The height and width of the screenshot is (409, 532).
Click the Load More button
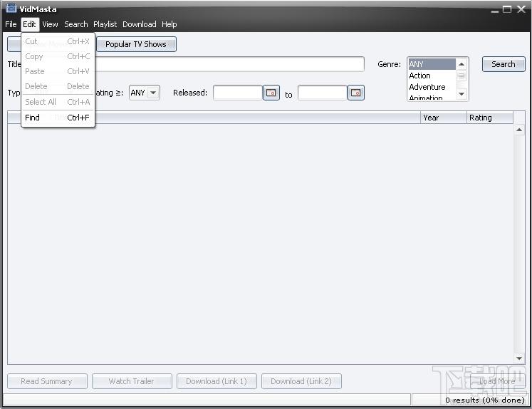point(497,381)
